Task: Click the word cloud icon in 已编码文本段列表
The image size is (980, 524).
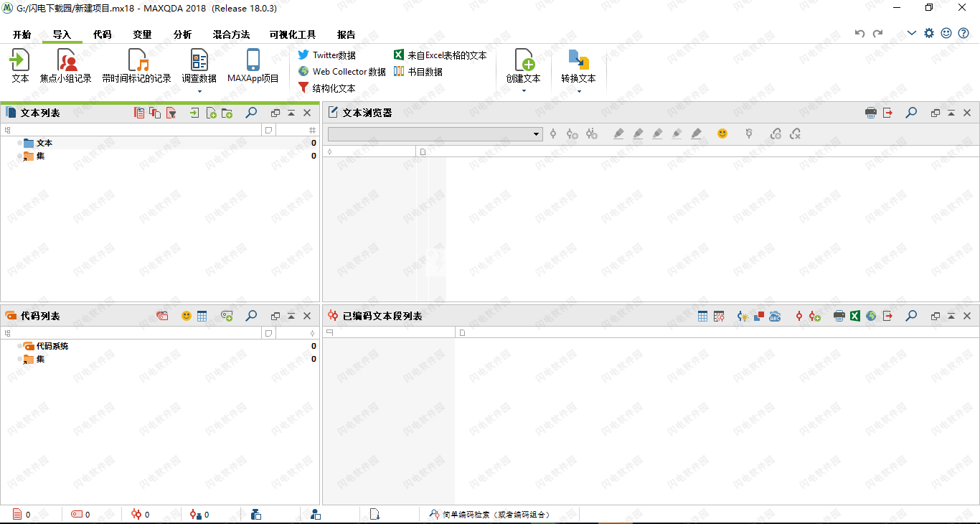Action: click(x=775, y=316)
